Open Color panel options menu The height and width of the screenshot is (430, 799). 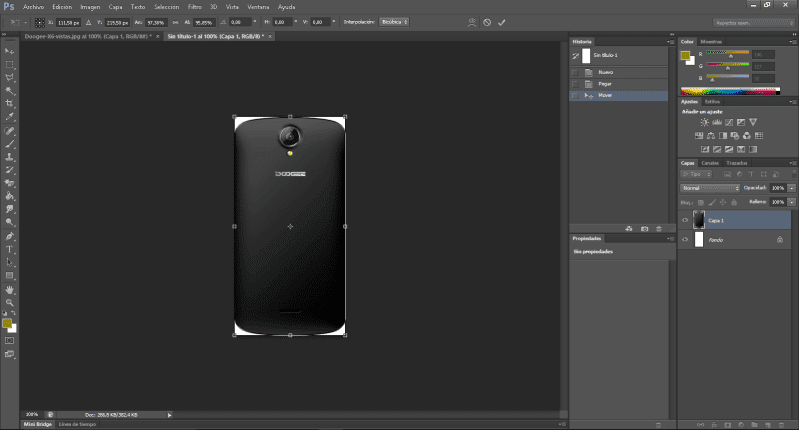click(793, 42)
